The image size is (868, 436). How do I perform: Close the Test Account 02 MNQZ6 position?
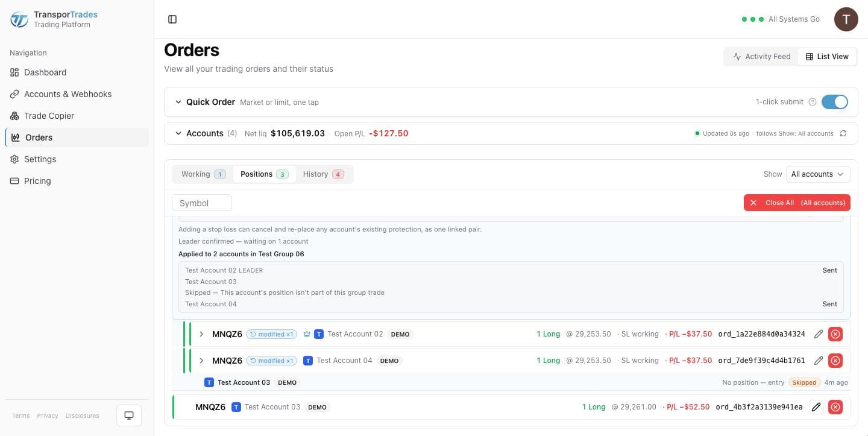835,334
